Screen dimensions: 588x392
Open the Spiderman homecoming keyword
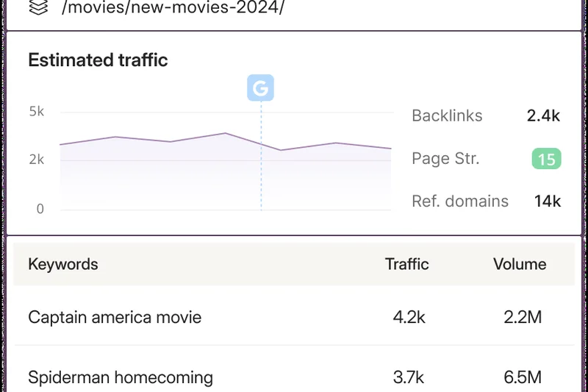[x=121, y=378]
